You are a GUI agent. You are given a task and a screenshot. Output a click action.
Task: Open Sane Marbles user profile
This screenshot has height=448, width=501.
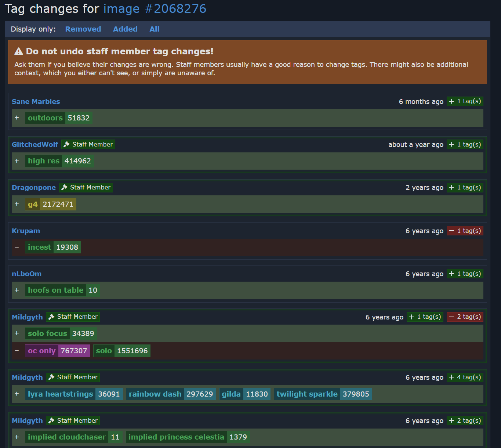pyautogui.click(x=36, y=102)
